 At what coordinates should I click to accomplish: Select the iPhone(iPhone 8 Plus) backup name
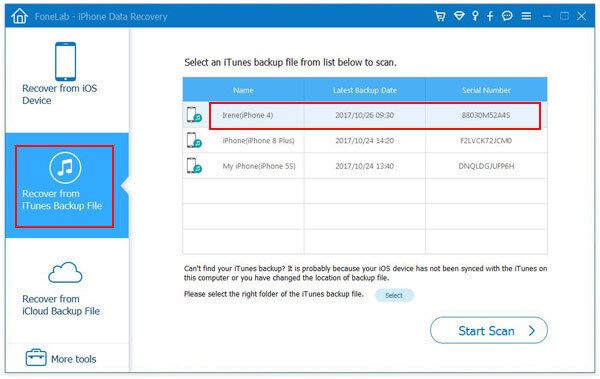click(x=259, y=140)
